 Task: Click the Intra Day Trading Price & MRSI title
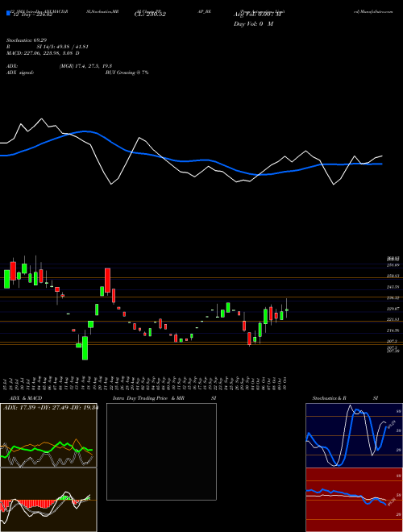click(x=164, y=398)
